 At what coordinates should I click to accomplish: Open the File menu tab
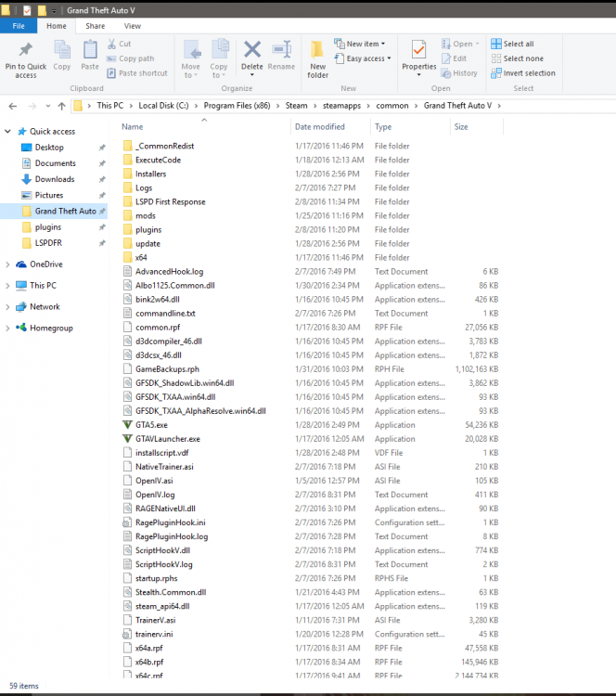(x=19, y=26)
